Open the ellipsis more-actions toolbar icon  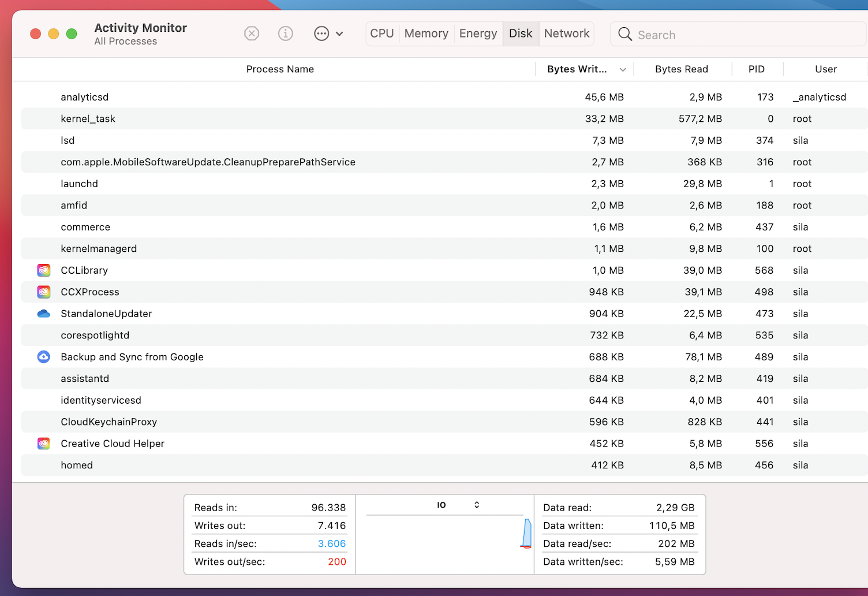pos(321,33)
